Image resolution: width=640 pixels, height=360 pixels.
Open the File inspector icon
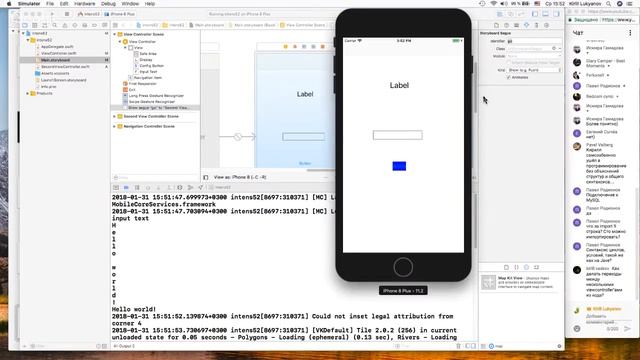[x=496, y=25]
